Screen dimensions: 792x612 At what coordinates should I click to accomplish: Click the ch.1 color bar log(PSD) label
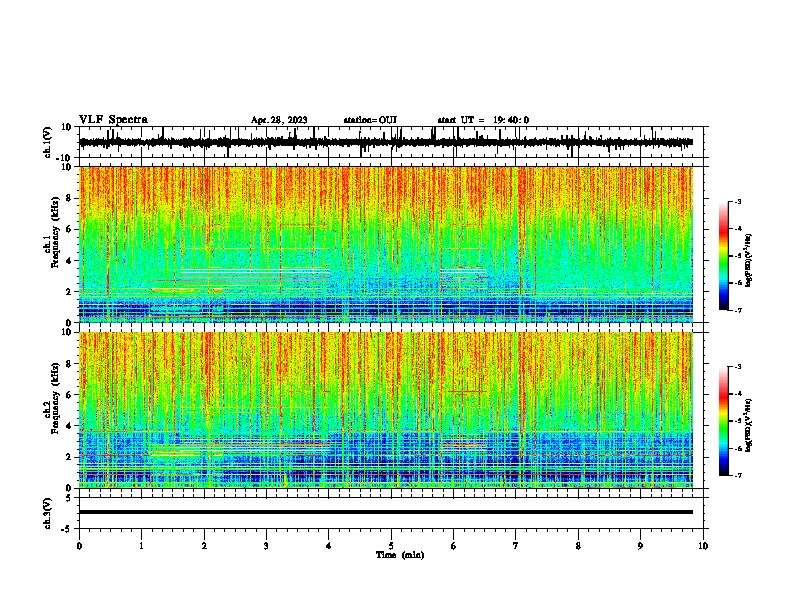[748, 260]
